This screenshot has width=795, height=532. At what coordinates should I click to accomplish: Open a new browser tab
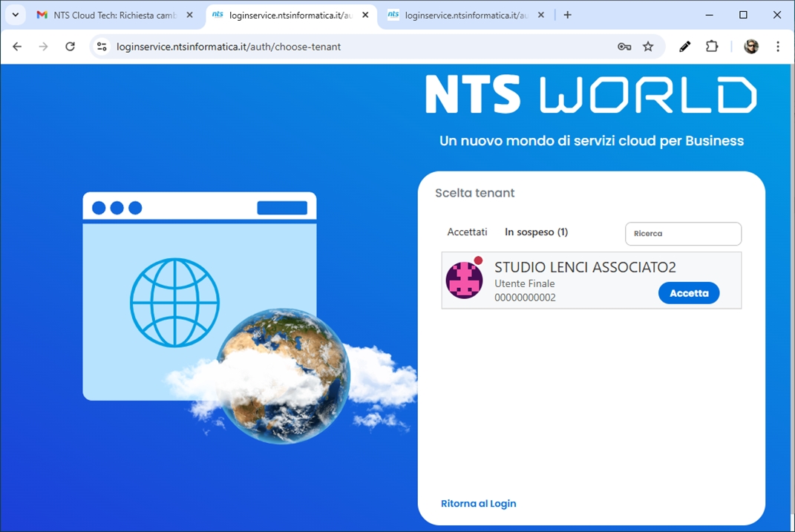point(567,15)
